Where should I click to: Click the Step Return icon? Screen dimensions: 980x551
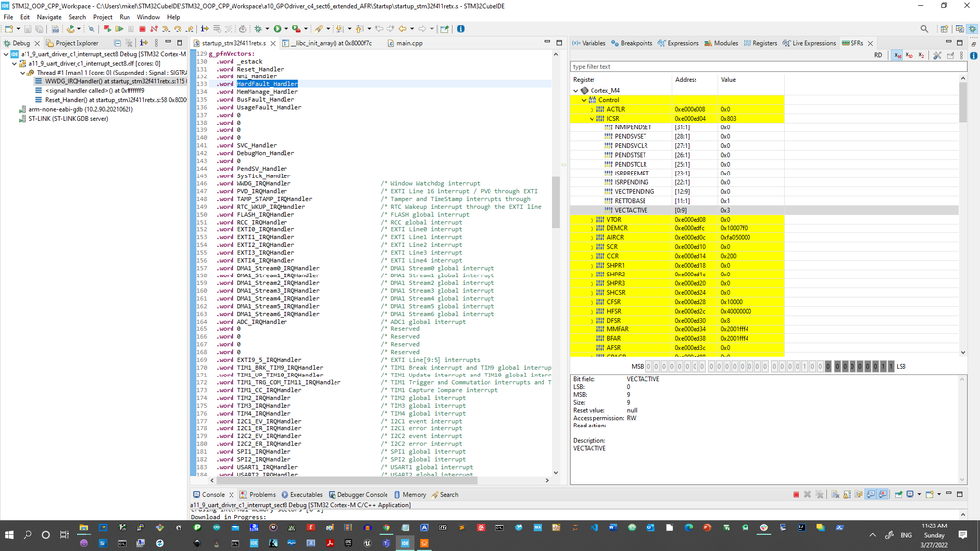click(189, 28)
